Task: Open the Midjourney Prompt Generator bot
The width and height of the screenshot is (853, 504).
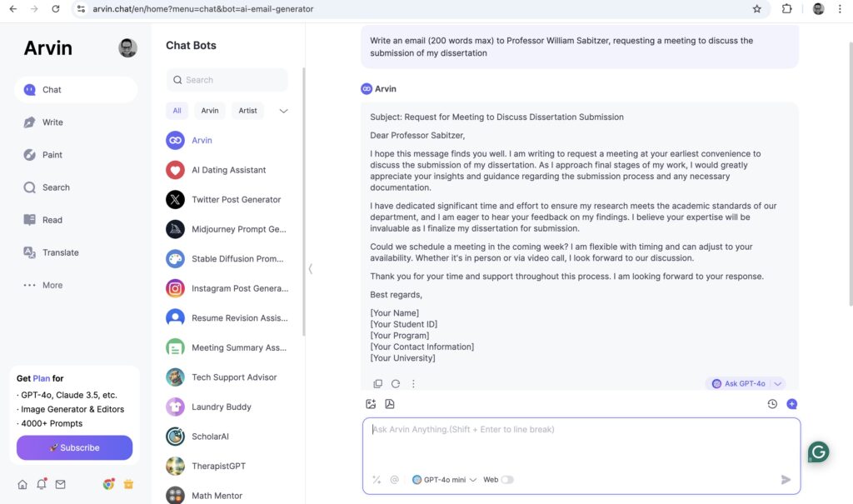Action: point(227,229)
